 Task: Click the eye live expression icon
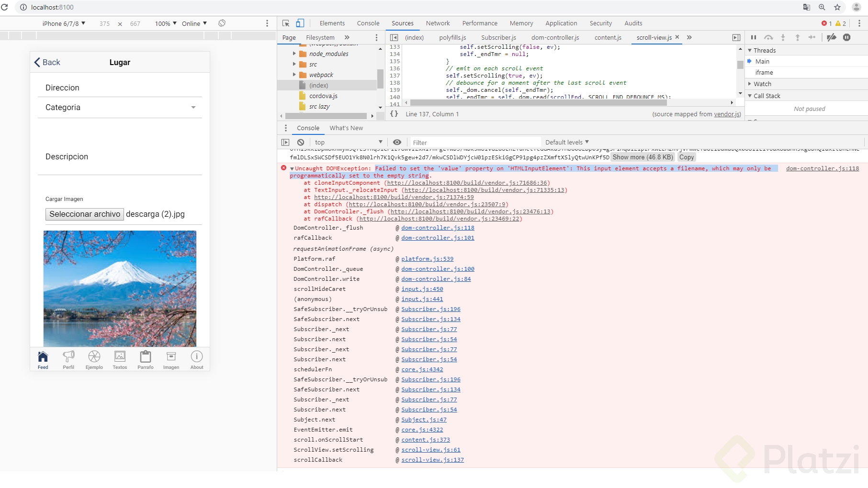pyautogui.click(x=397, y=143)
